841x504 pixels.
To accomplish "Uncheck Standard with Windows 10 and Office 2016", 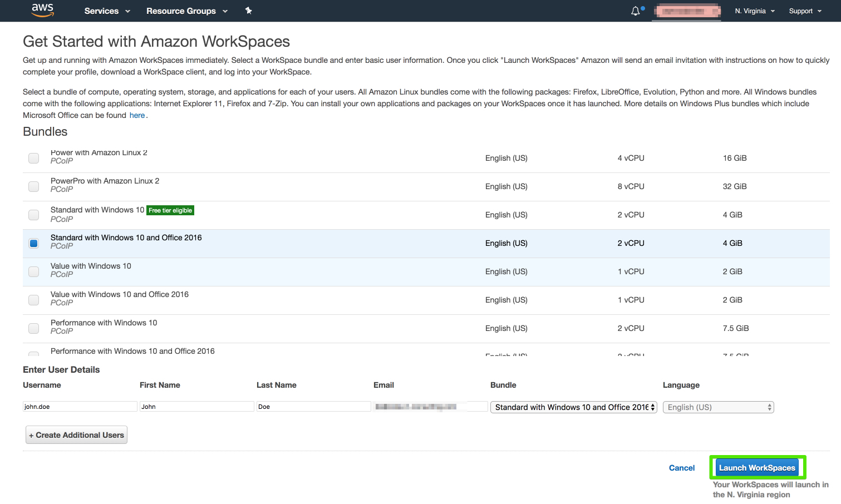I will pos(33,243).
